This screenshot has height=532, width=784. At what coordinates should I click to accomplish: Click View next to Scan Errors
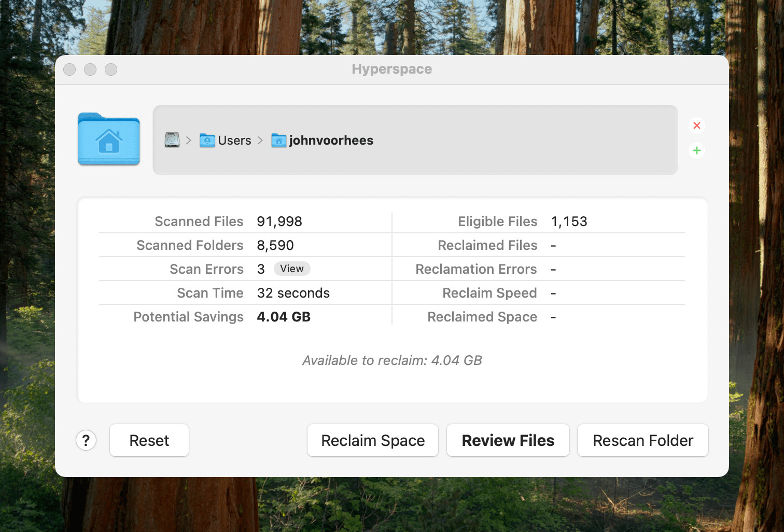point(292,269)
